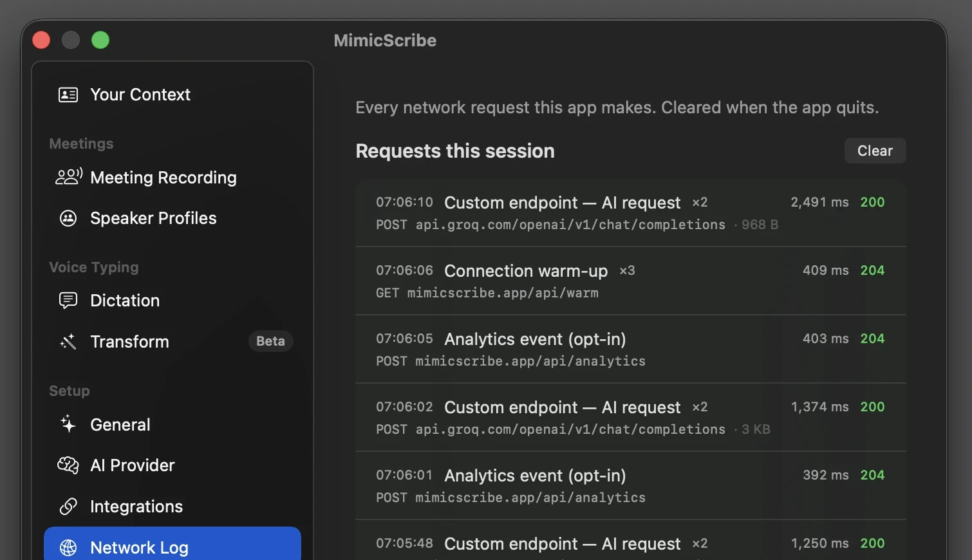Select Network Log label in sidebar

tap(139, 547)
